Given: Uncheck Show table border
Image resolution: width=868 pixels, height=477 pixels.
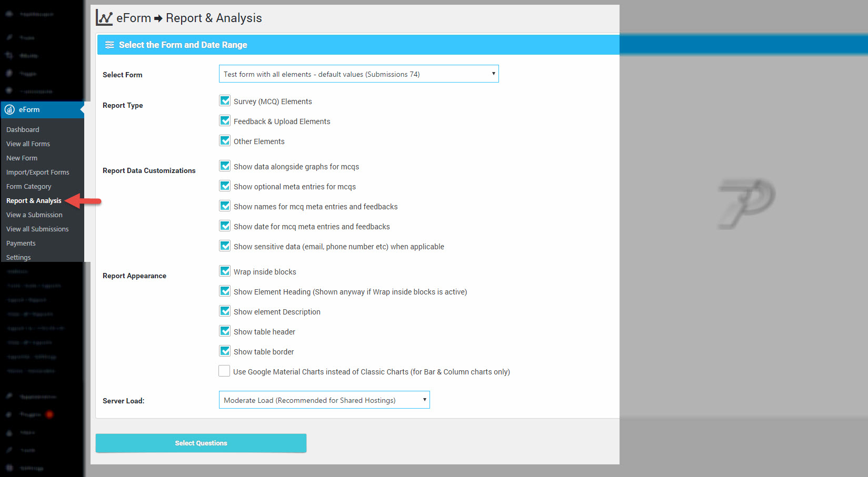Looking at the screenshot, I should [225, 351].
